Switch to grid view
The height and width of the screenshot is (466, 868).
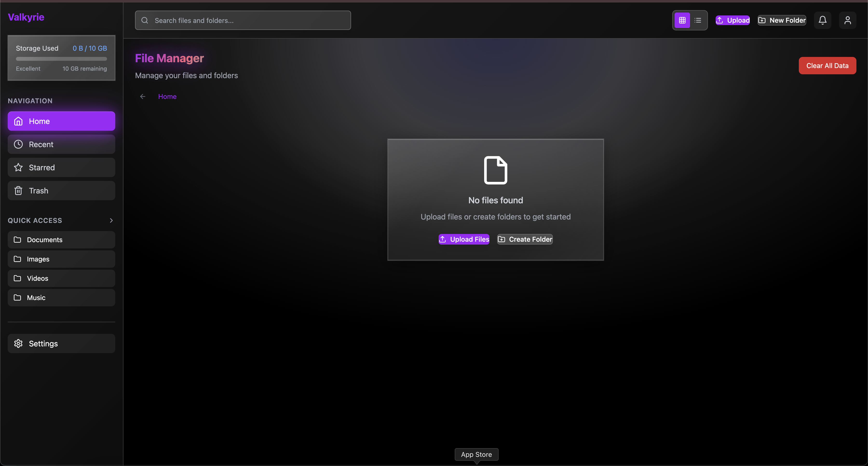tap(682, 20)
